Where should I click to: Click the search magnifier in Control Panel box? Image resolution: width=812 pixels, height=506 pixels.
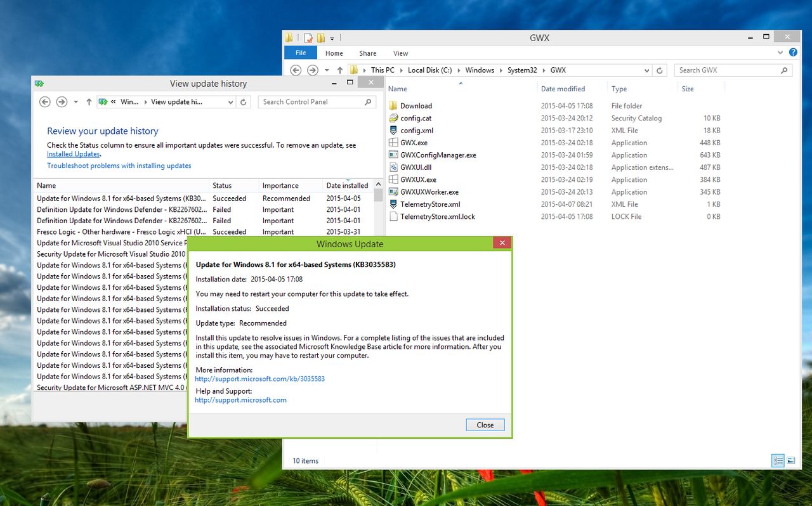(x=368, y=102)
